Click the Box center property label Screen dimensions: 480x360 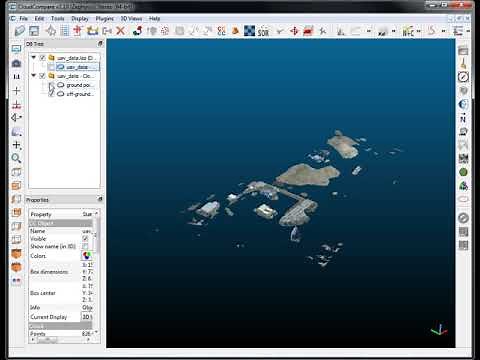tap(43, 293)
